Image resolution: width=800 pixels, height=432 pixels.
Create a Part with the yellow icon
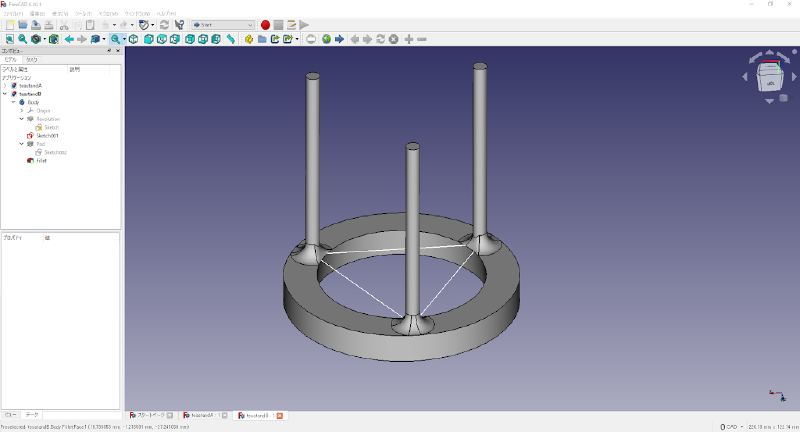249,39
